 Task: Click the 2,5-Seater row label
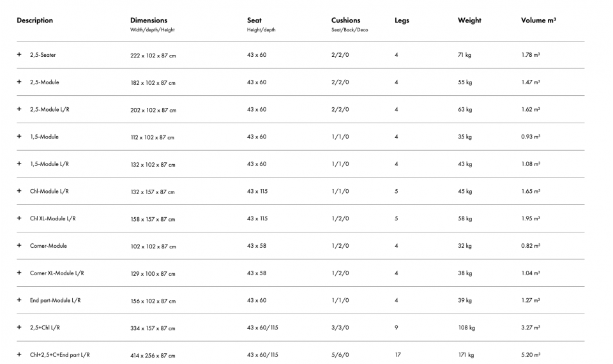43,55
